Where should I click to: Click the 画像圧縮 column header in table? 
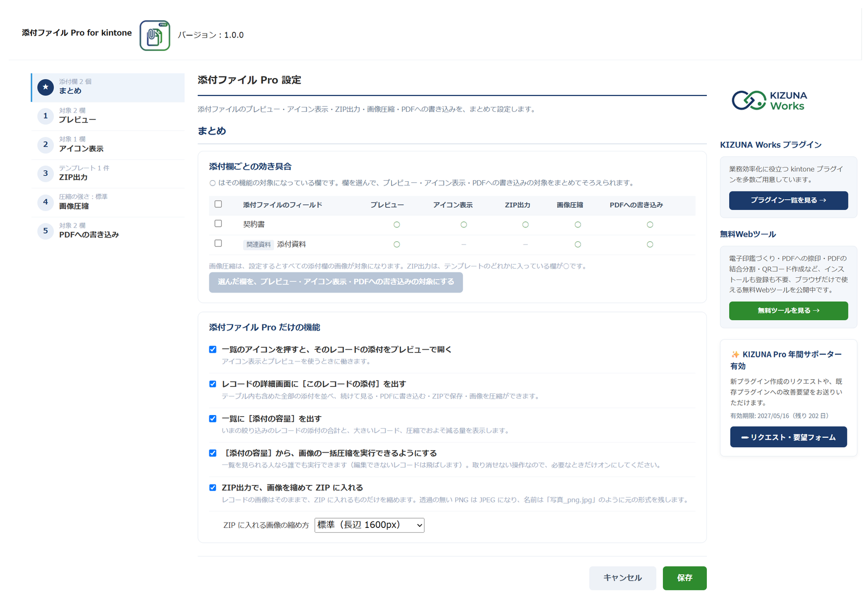tap(570, 205)
